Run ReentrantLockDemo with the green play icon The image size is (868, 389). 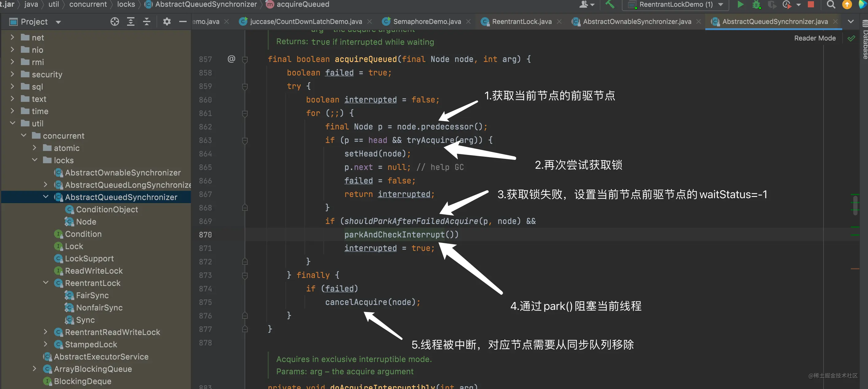(740, 4)
